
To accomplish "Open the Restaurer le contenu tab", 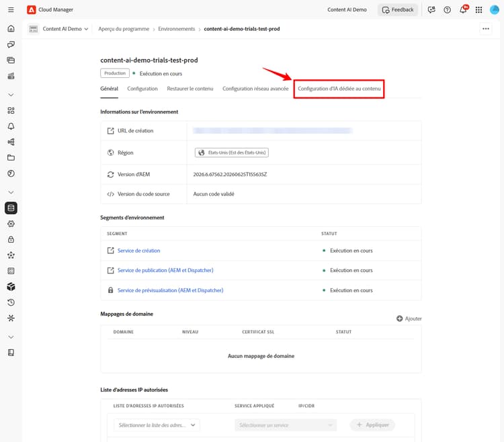I will (190, 89).
